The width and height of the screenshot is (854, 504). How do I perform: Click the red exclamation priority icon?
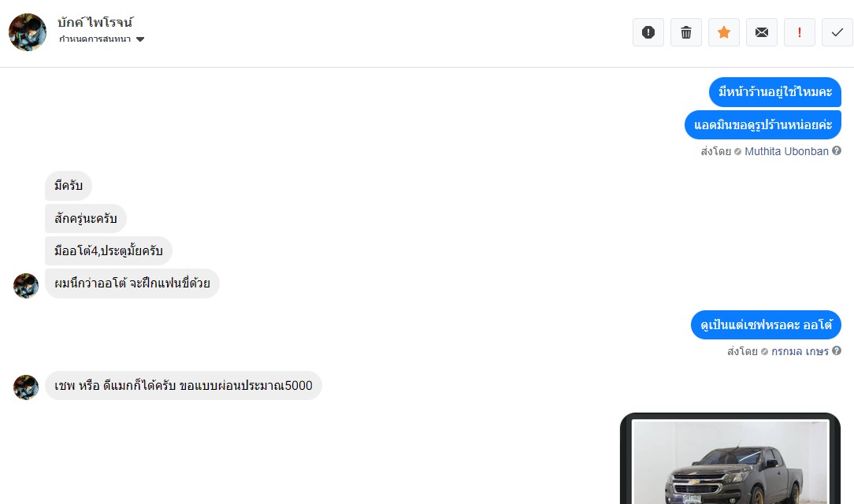click(x=800, y=32)
